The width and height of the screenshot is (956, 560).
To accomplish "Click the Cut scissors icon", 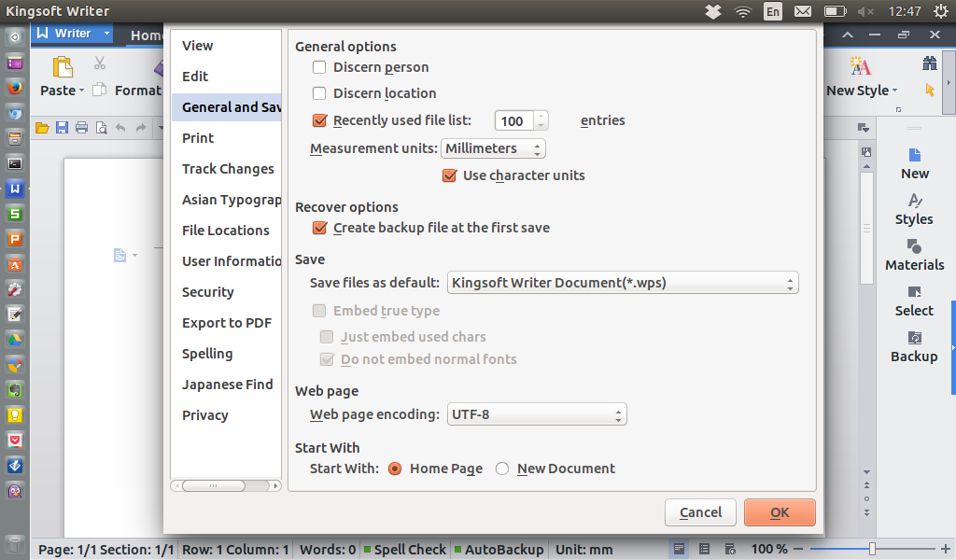I will click(100, 63).
